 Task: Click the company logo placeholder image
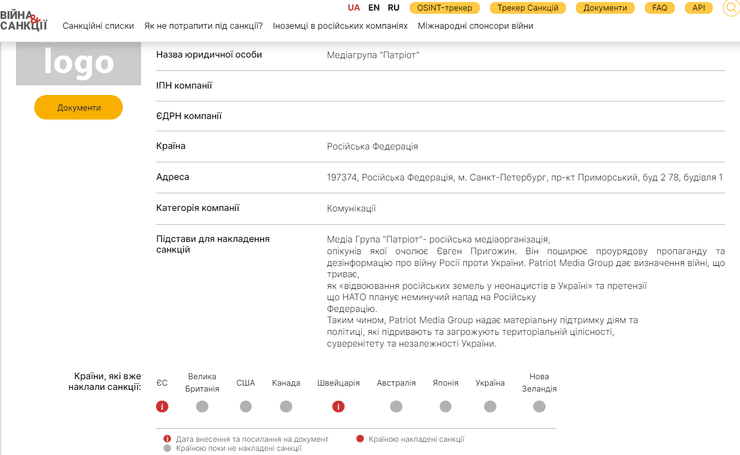79,64
